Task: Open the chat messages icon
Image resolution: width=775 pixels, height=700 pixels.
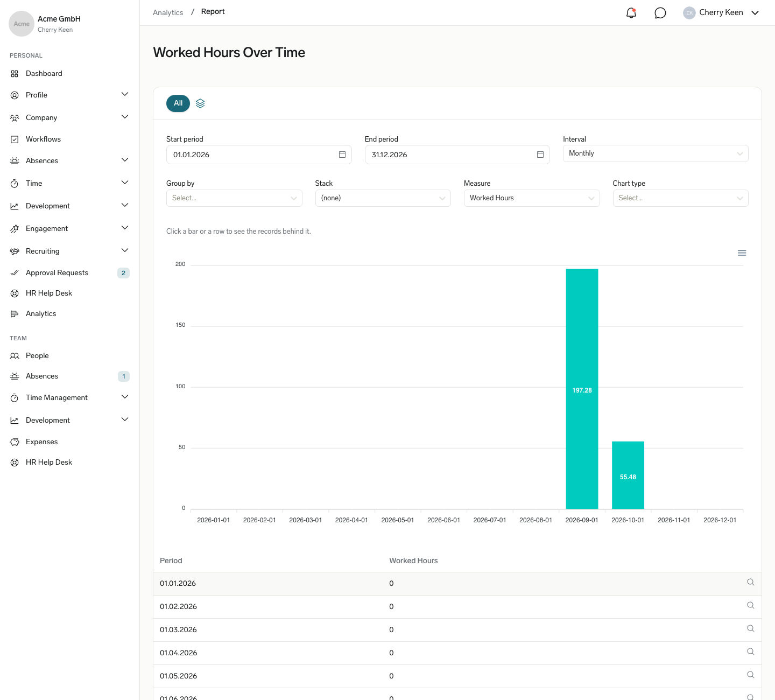Action: pyautogui.click(x=660, y=13)
